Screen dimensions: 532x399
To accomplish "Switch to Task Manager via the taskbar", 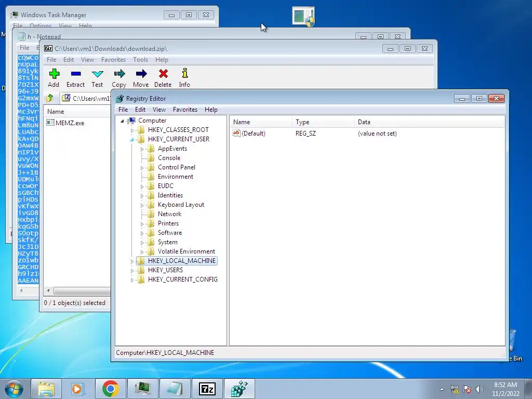I will tap(143, 389).
